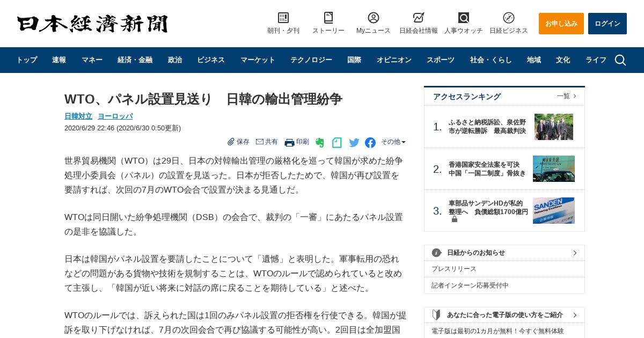644x338 pixels.
Task: Click the 日本経済新聞 logo
Action: pyautogui.click(x=92, y=24)
